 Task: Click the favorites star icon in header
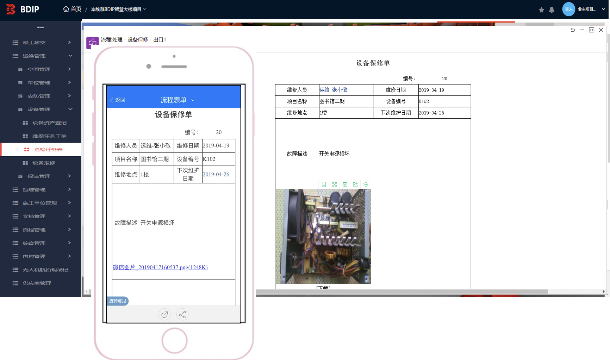(541, 10)
